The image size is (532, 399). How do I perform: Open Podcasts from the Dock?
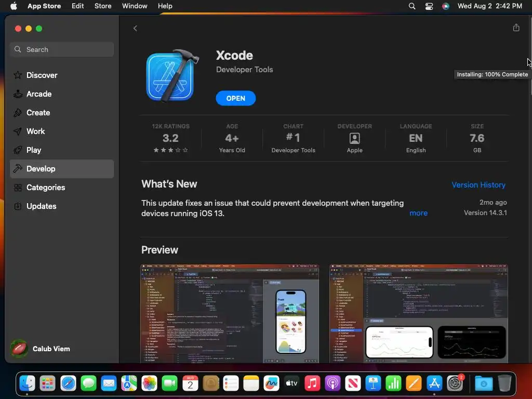(332, 383)
